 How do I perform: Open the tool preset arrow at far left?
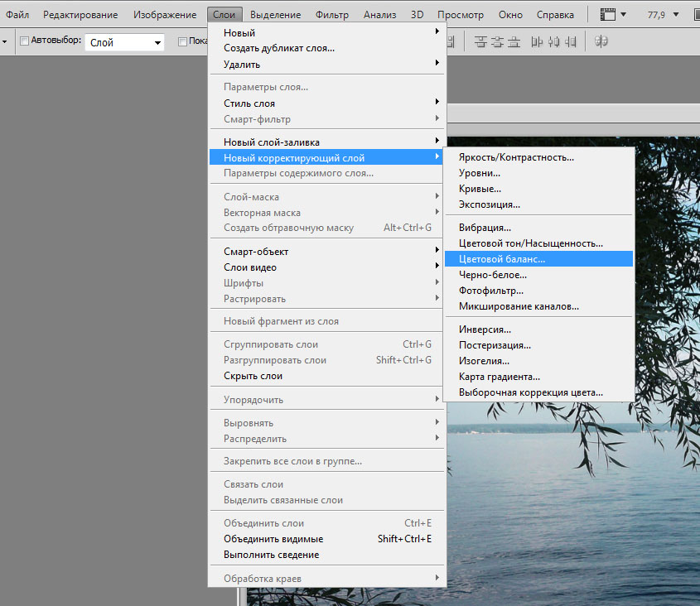4,42
